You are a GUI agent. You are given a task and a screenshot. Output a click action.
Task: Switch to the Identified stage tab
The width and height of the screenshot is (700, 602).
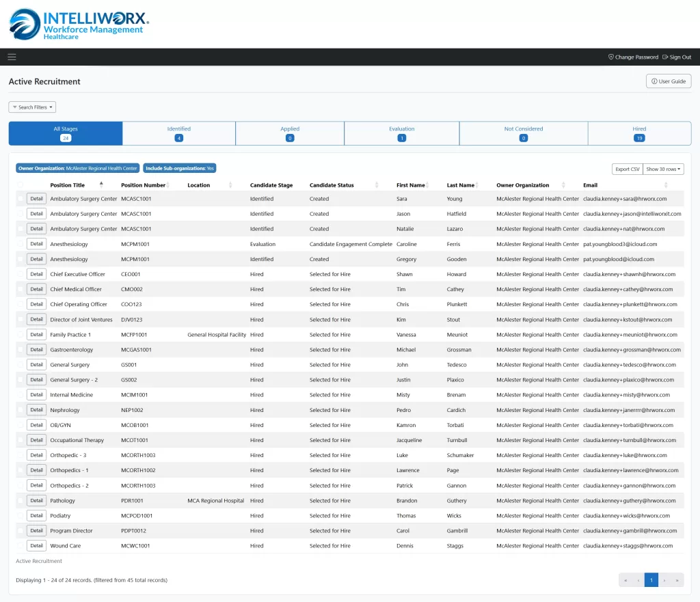(178, 133)
